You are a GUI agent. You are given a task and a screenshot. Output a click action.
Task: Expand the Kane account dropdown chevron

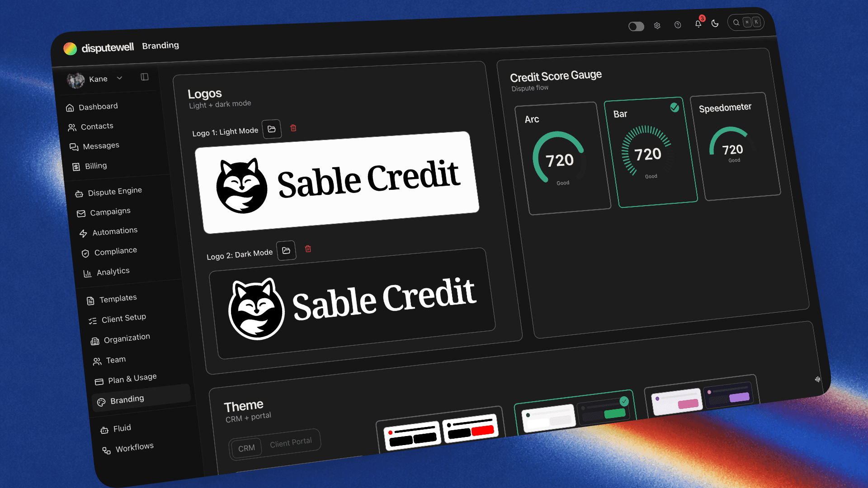click(x=119, y=78)
